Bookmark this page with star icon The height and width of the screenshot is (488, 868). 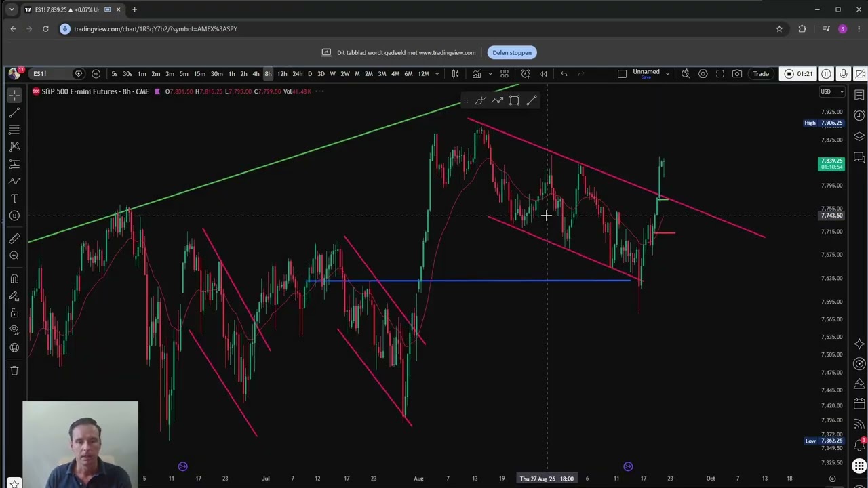779,28
